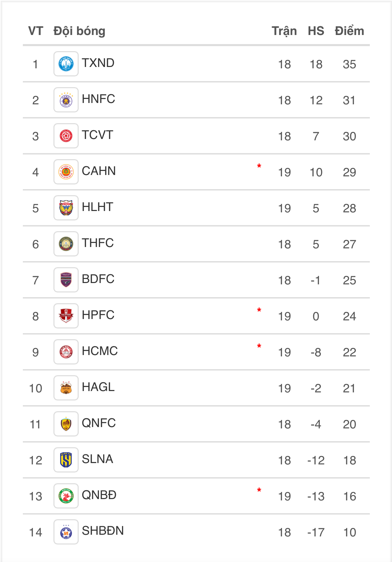Open the QNFC team name link
Screen dimensions: 392x562
pos(99,423)
